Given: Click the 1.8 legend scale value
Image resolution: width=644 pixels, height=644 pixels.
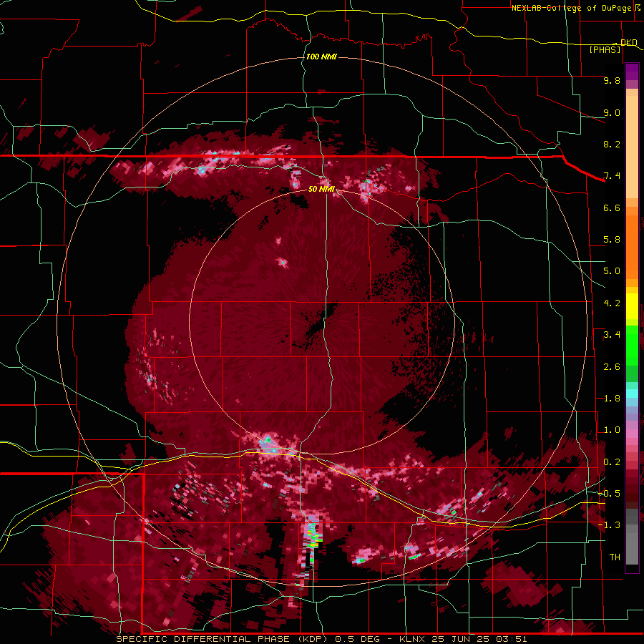Looking at the screenshot, I should (612, 399).
